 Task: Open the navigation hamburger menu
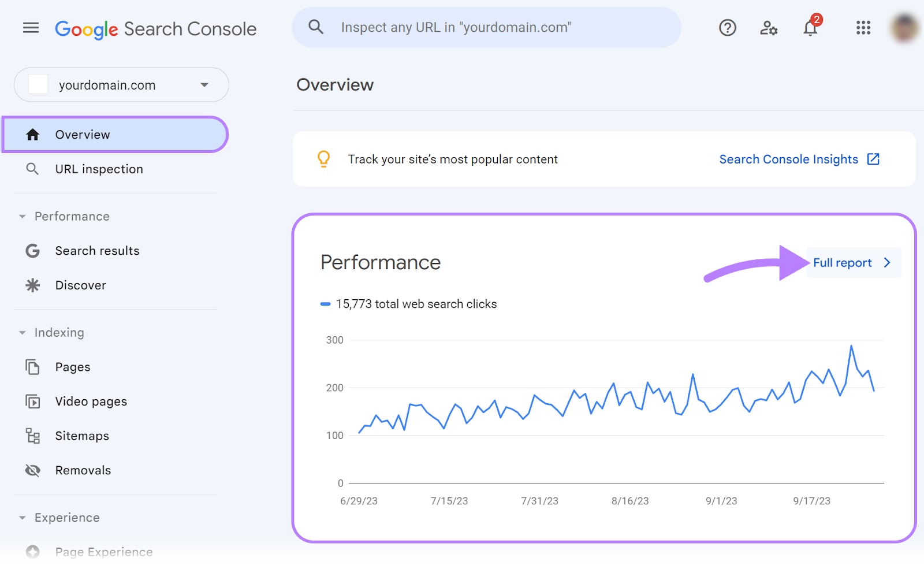click(x=31, y=27)
